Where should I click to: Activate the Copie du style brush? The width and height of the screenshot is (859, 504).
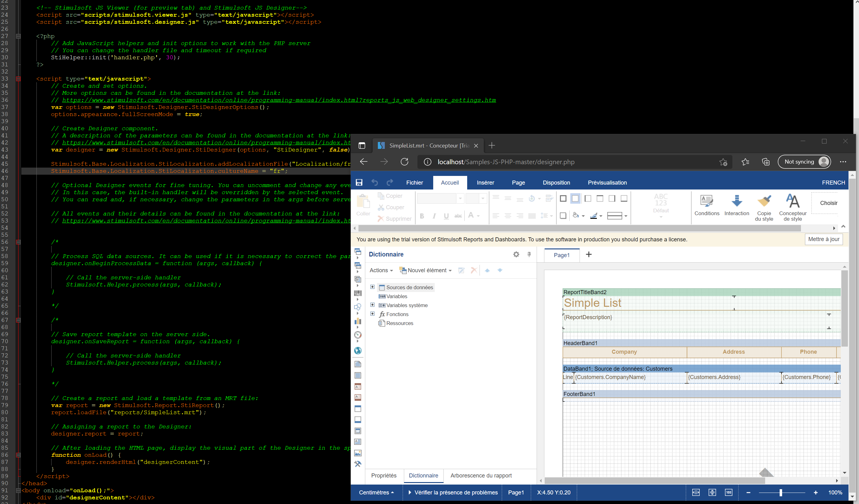pyautogui.click(x=764, y=208)
